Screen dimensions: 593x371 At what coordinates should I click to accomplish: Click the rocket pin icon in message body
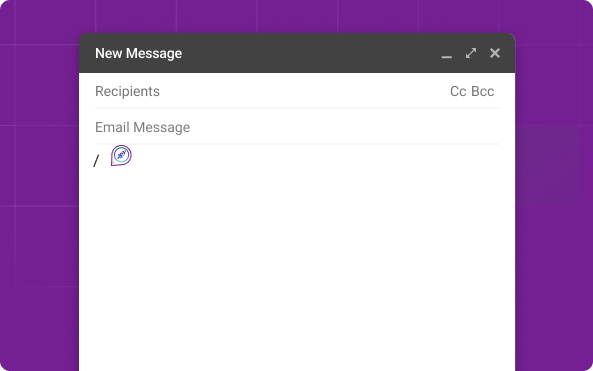click(x=121, y=155)
